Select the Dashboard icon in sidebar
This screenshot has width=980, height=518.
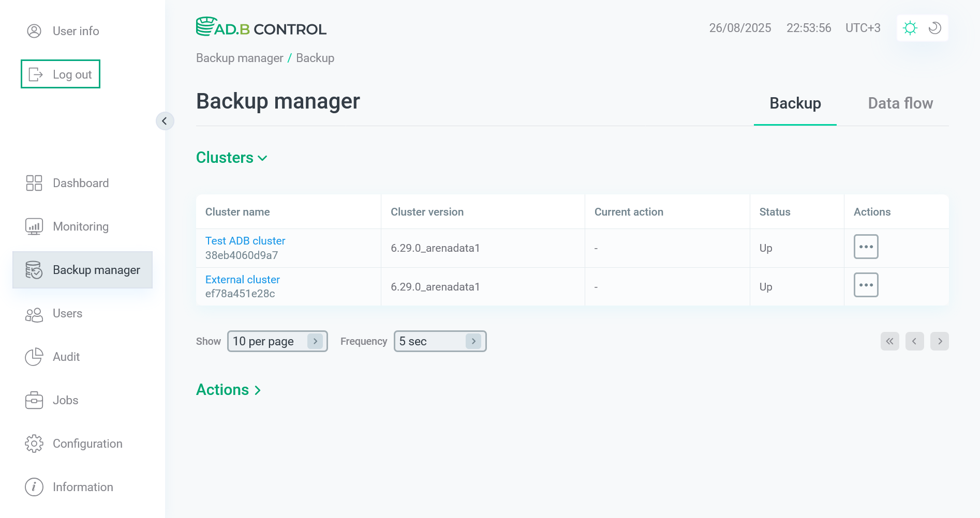pyautogui.click(x=34, y=182)
